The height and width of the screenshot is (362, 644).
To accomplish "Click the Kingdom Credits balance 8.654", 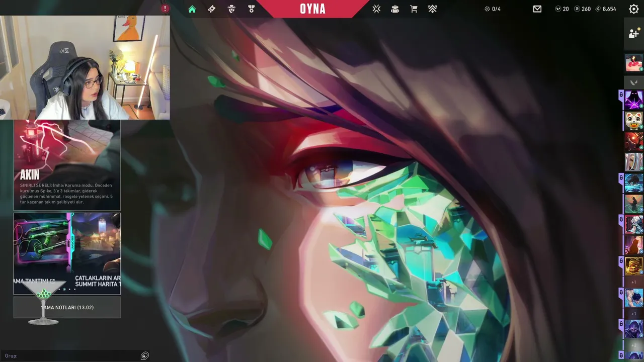I will (x=606, y=9).
